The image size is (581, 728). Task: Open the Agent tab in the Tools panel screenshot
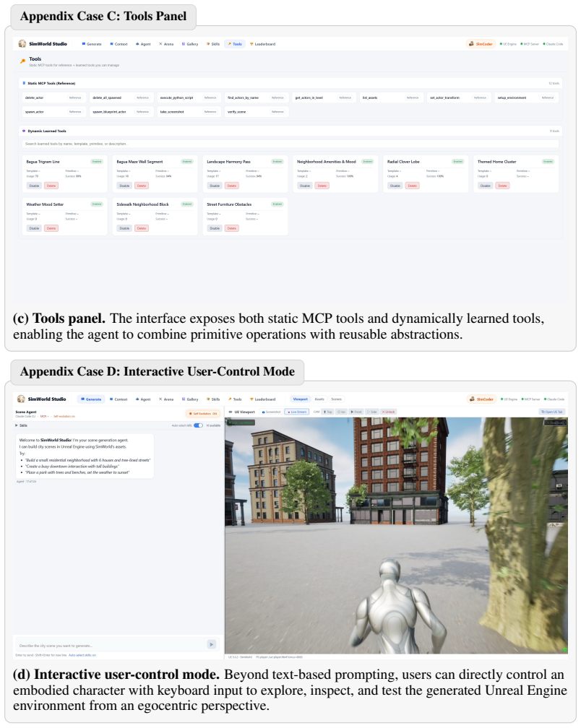coord(143,44)
